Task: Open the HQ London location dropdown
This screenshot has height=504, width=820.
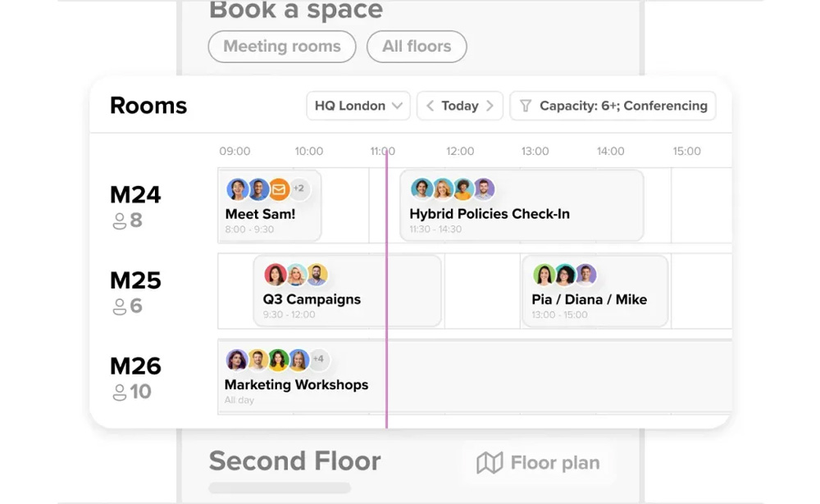Action: (358, 106)
